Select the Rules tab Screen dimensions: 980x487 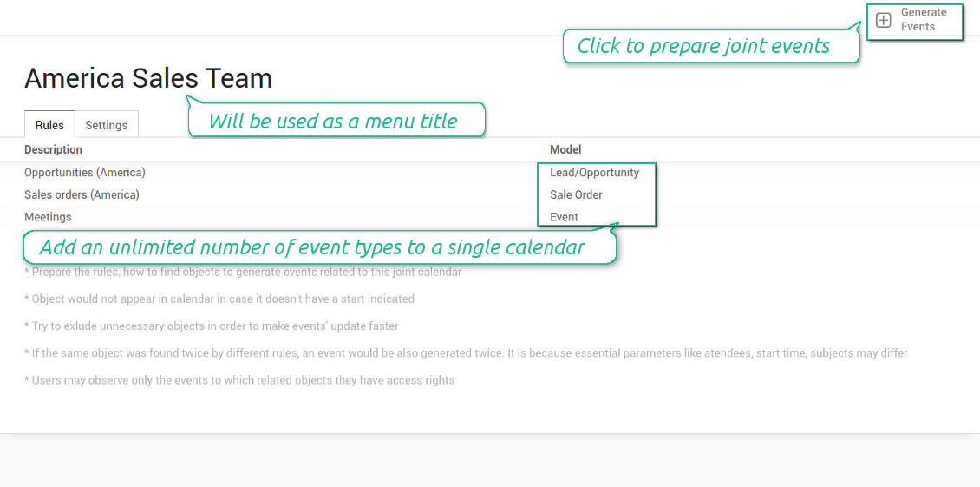pos(49,125)
